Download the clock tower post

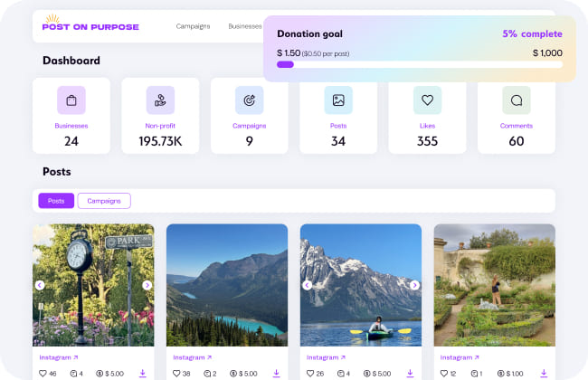click(142, 373)
